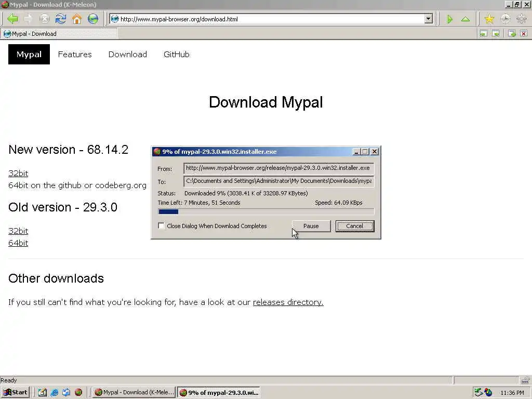The width and height of the screenshot is (532, 399).
Task: Click the 11:36 PM system clock
Action: 512,393
